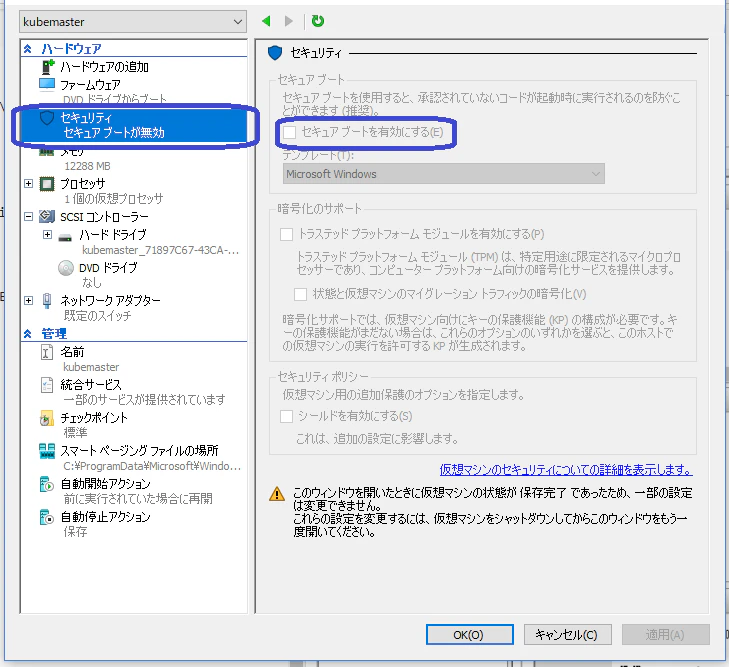
Task: Toggle トラステッド プラットフォーム モジュール checkbox
Action: coord(286,234)
